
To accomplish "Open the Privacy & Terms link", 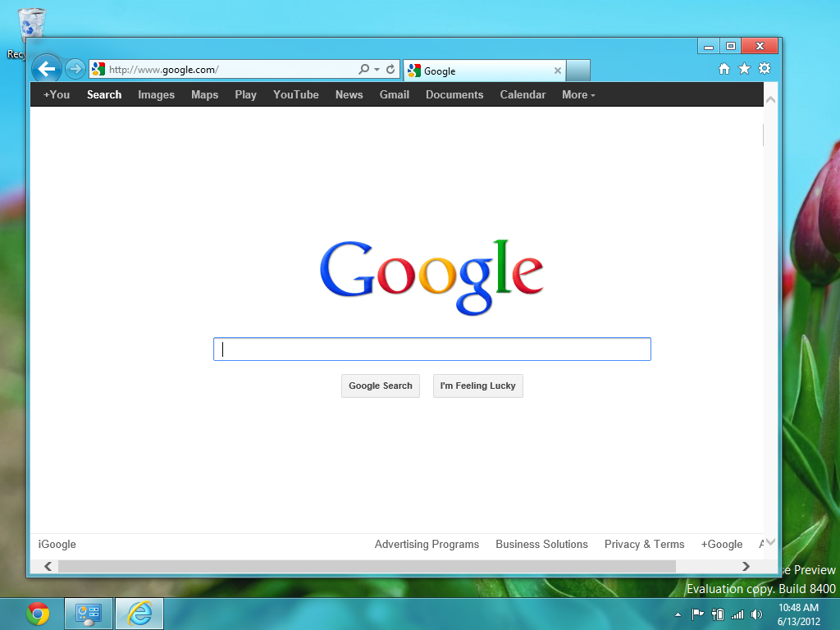I will (644, 544).
